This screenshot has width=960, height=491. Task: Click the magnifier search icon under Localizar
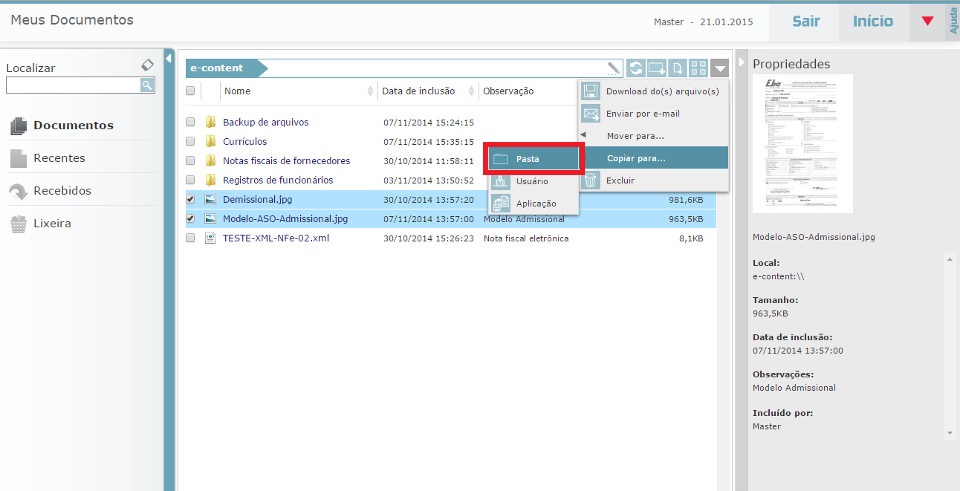click(147, 86)
